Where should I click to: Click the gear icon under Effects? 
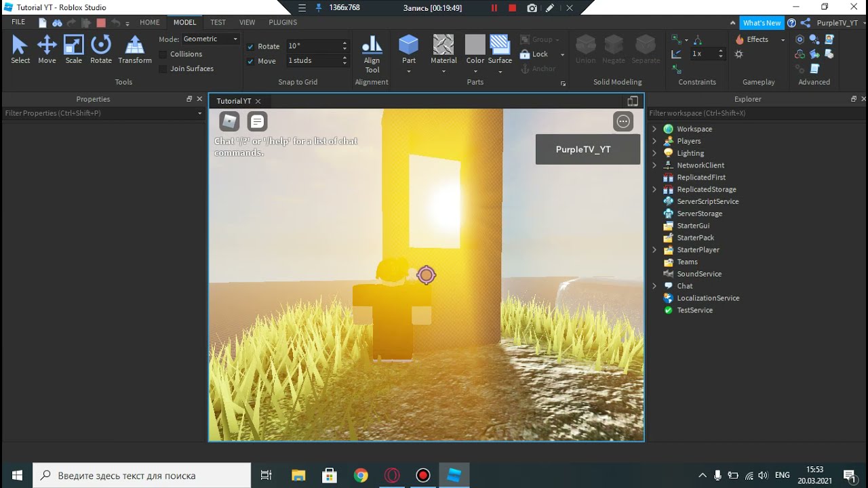click(739, 54)
